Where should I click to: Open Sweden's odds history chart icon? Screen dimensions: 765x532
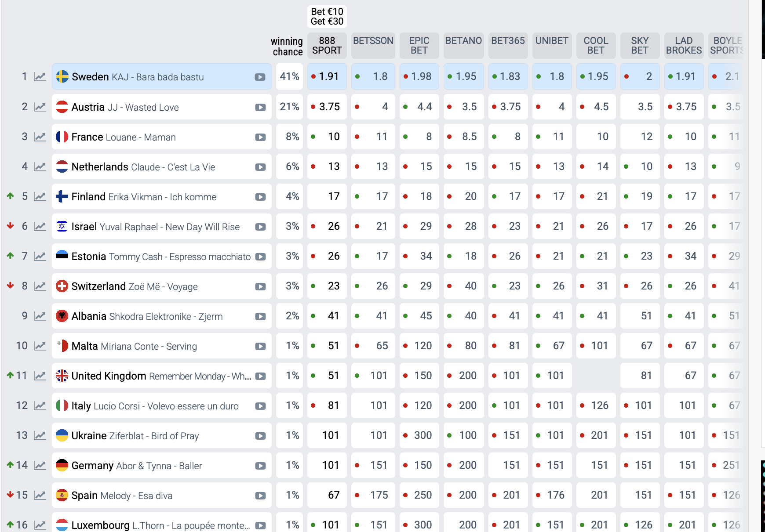tap(40, 77)
